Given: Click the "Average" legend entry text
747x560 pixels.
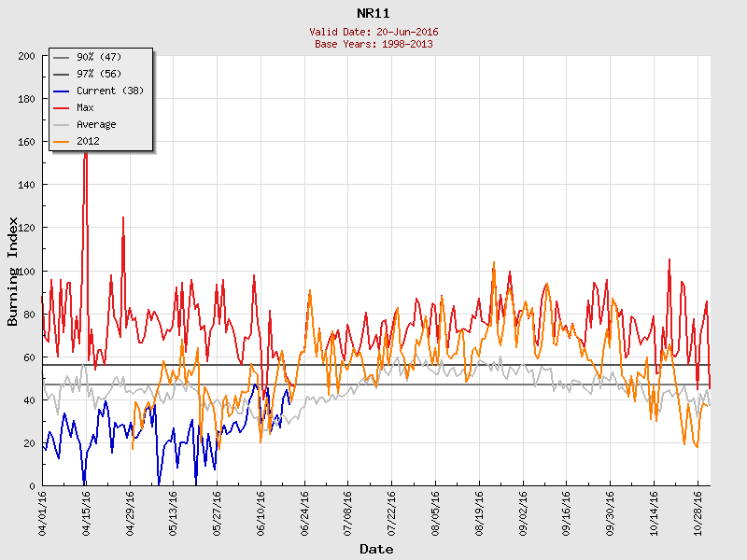Looking at the screenshot, I should coord(96,124).
